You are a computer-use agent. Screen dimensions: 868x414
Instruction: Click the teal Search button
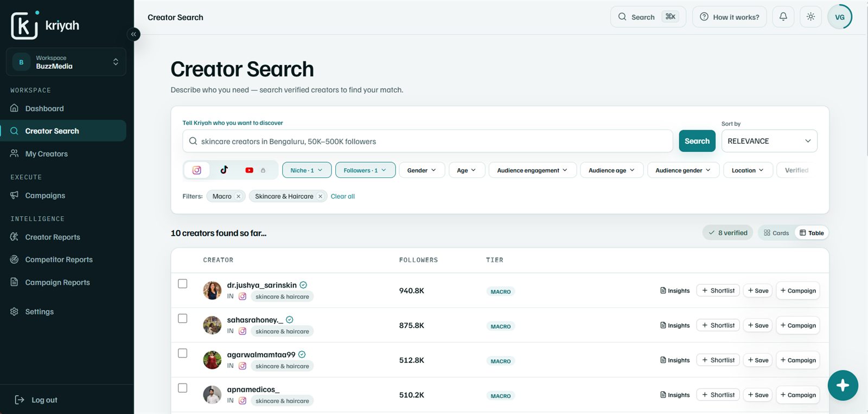tap(697, 141)
